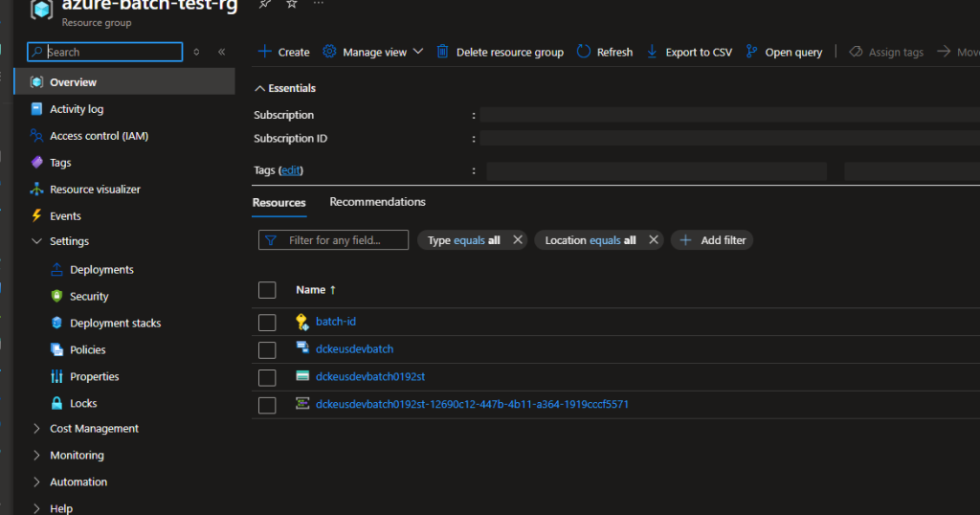Open the batch-id resource link
The image size is (980, 515).
point(336,322)
